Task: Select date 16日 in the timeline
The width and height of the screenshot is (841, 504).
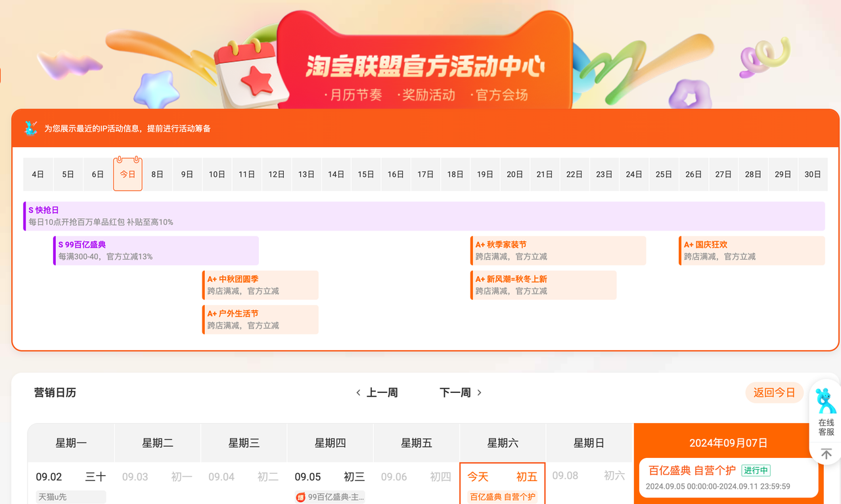Action: [x=396, y=174]
